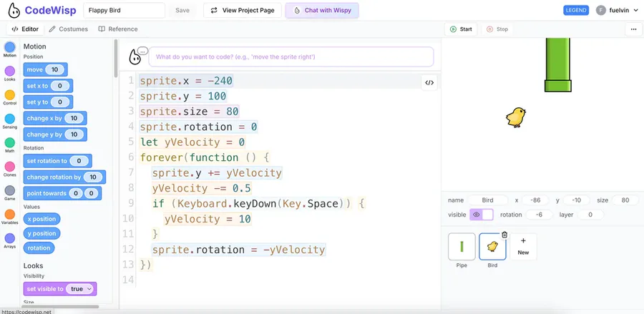Switch to the Editor tab
644x314 pixels.
point(25,29)
